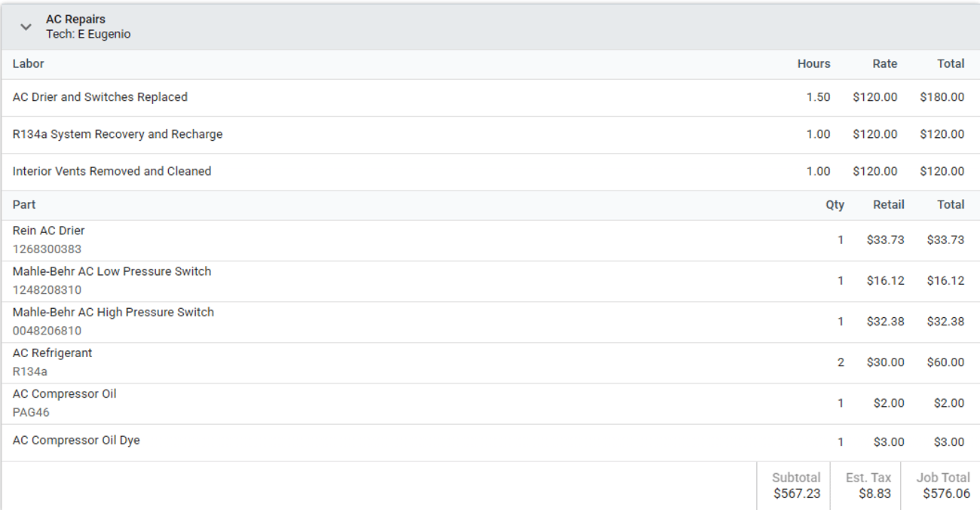Select the AC Compressor Oil part
Viewport: 980px width, 510px height.
coord(490,403)
